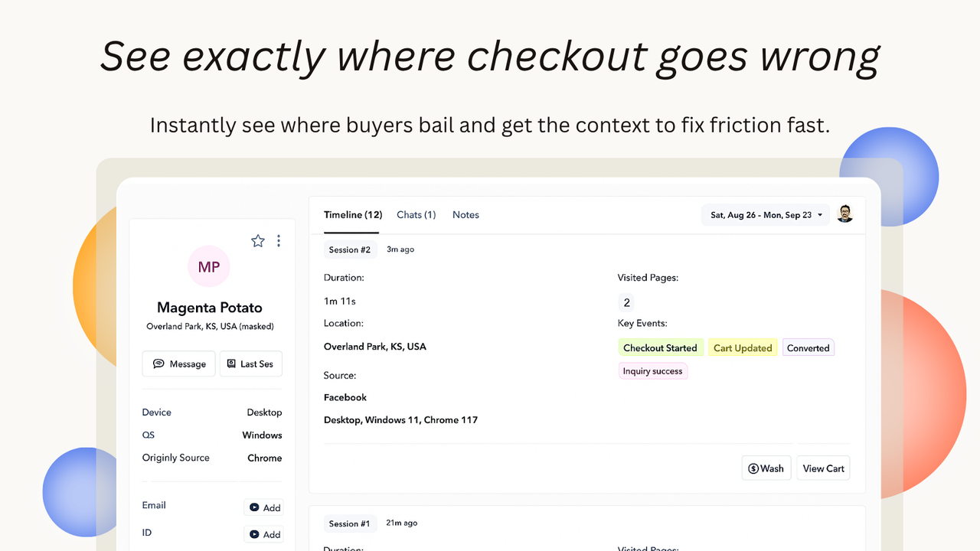Click the chat bubble icon in Message button

[x=158, y=364]
